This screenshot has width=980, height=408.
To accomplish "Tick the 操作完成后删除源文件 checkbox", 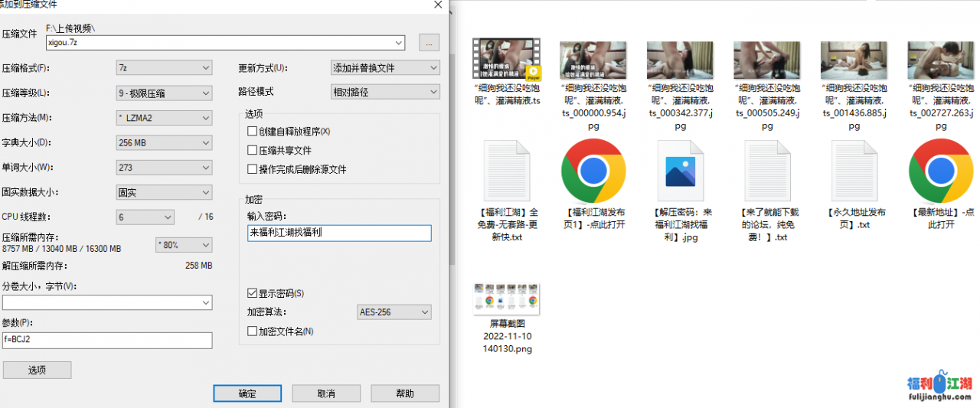I will 253,169.
